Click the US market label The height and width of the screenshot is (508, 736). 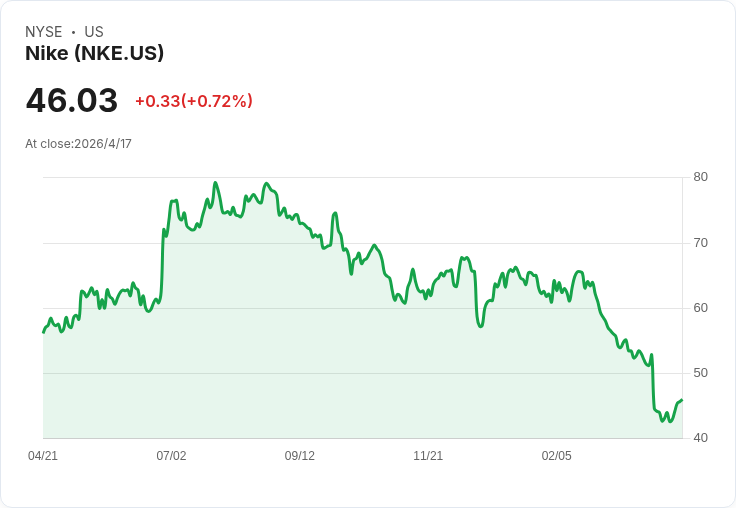pyautogui.click(x=94, y=32)
